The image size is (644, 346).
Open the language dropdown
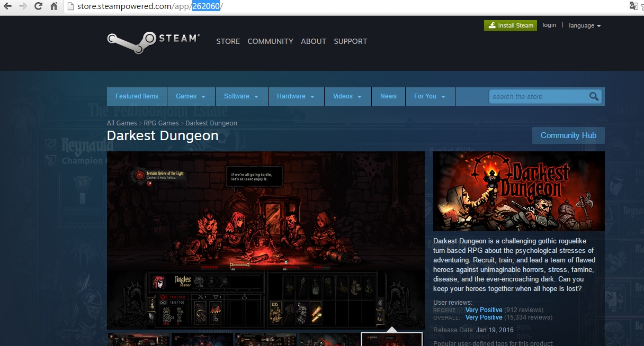point(585,25)
